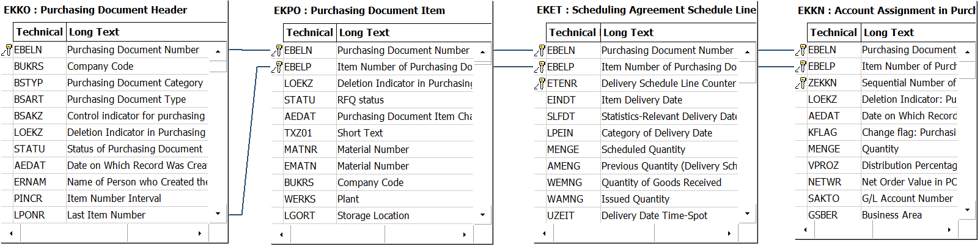Screen dimensions: 980x246
Task: Select the MENGE Scheduled Quantity row in EKET
Action: tap(642, 149)
